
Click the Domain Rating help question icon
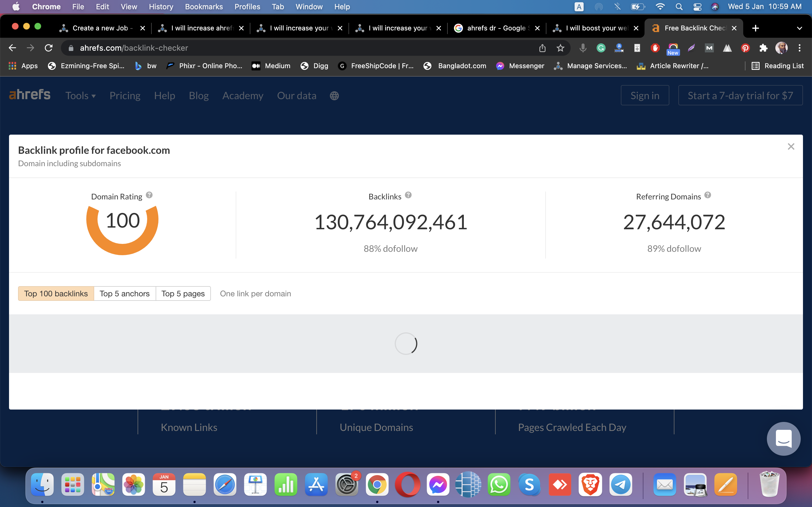point(149,195)
